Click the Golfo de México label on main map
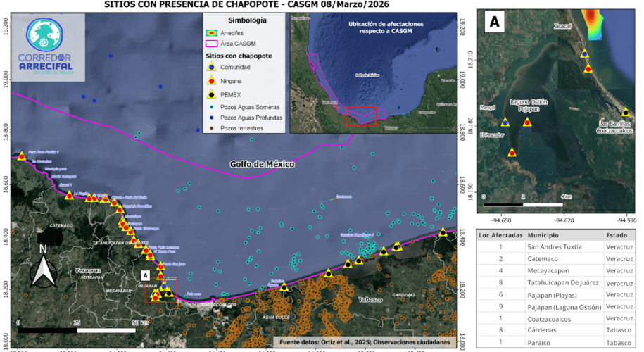644x352 pixels. (x=262, y=164)
